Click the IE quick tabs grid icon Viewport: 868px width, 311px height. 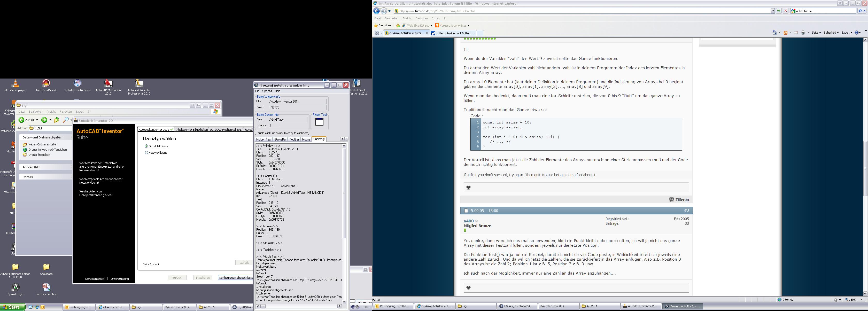(377, 33)
